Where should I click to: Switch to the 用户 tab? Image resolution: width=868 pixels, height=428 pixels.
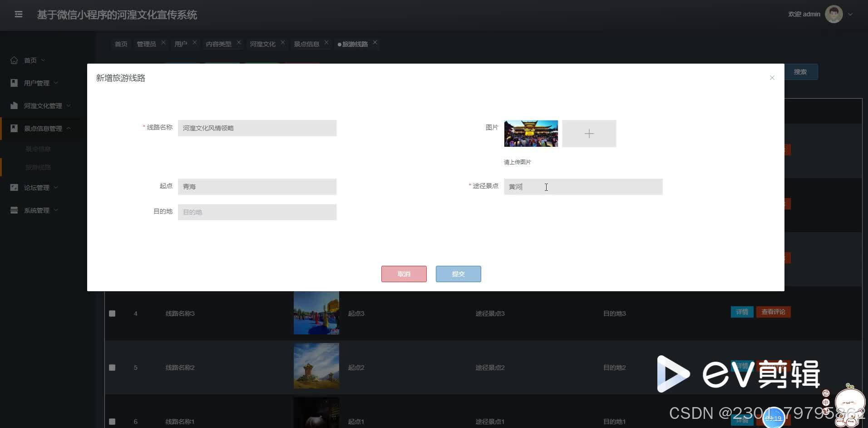coord(181,44)
